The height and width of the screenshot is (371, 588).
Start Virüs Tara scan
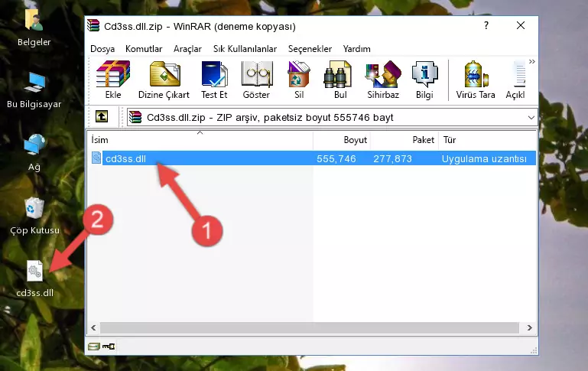[475, 80]
